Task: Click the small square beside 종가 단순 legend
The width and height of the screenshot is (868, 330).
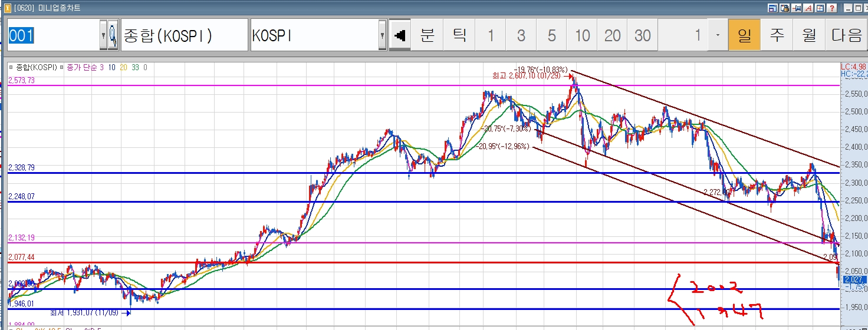Action: click(x=62, y=67)
